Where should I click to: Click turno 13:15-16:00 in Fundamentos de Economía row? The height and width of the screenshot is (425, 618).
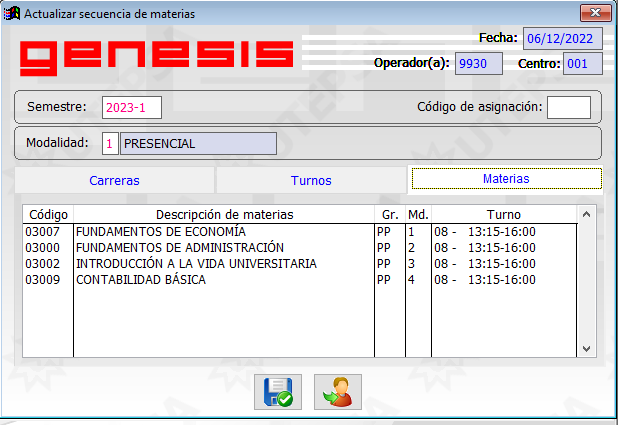click(x=502, y=232)
